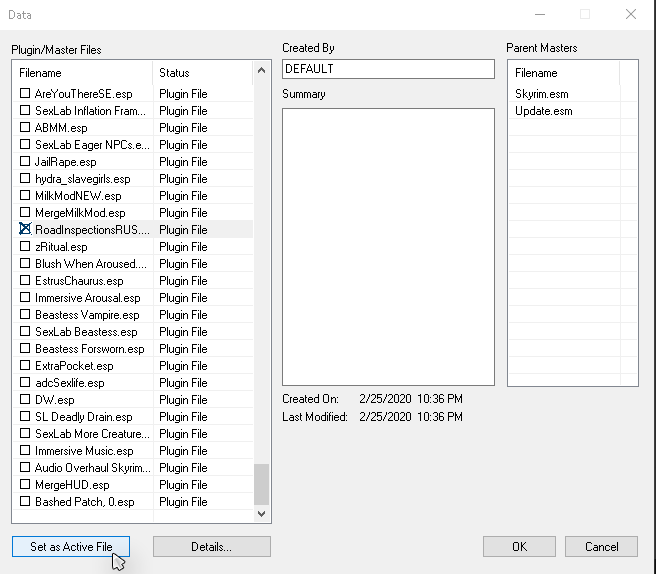Screen dimensions: 656x574
Task: Toggle the ExtraPocket.esp checkbox
Action: click(26, 366)
